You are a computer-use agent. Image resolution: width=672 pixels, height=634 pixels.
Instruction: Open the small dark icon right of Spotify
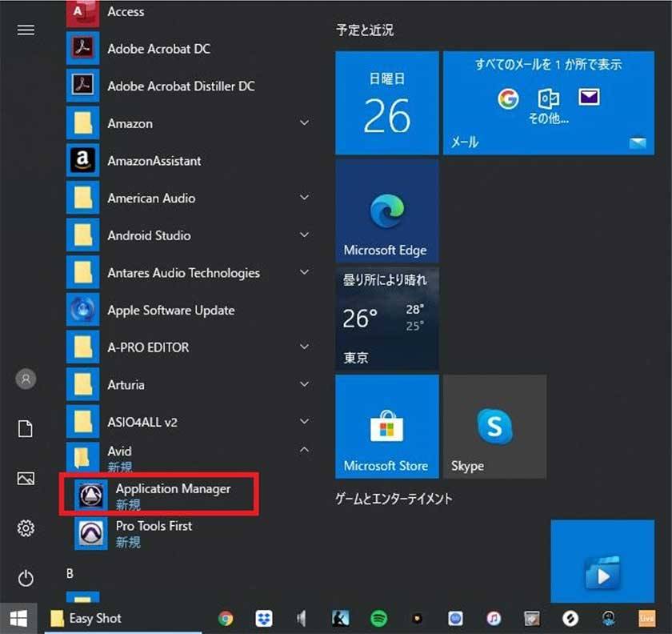click(417, 619)
